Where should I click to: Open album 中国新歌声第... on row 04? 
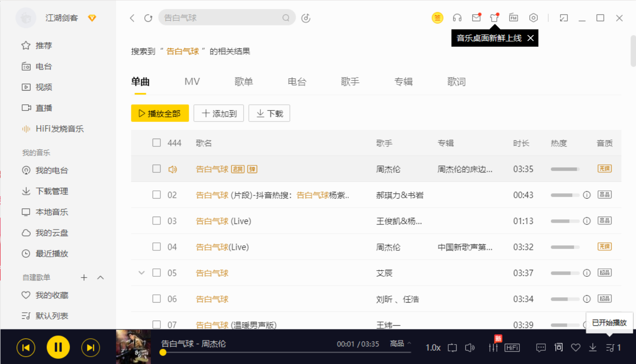[465, 247]
